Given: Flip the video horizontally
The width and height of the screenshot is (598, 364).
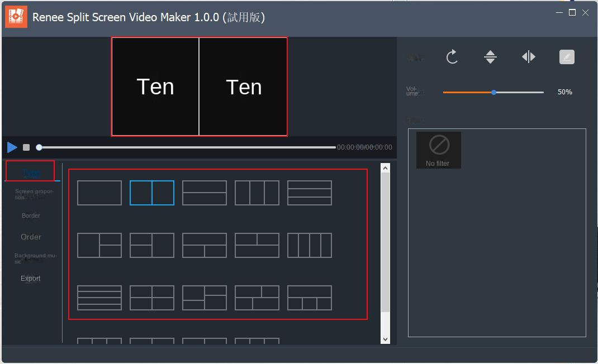Looking at the screenshot, I should coord(528,56).
